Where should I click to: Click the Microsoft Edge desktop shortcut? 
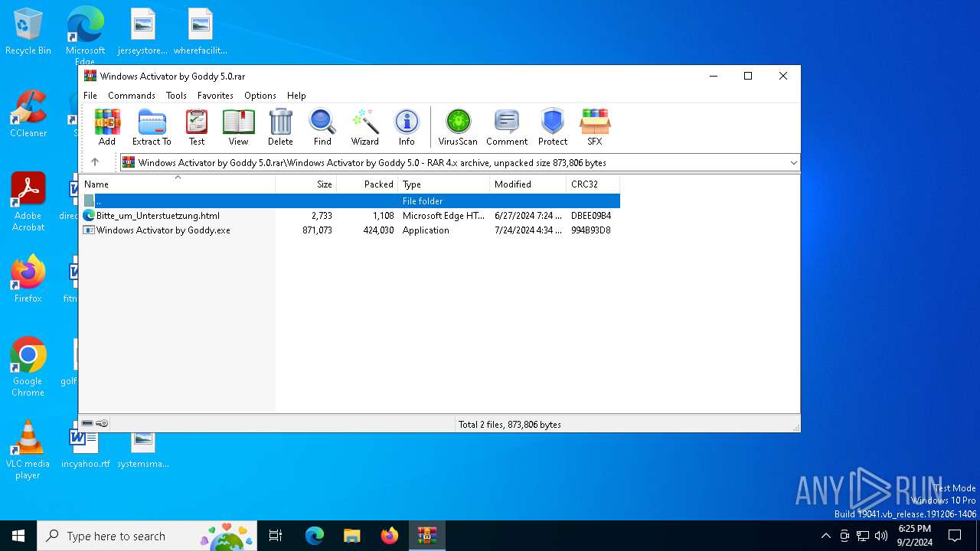tap(85, 34)
